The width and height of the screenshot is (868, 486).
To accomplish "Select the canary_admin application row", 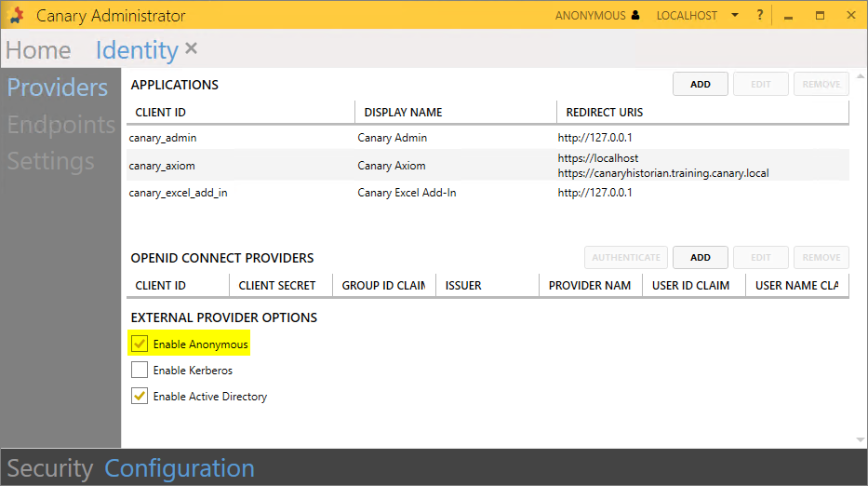I will 163,138.
